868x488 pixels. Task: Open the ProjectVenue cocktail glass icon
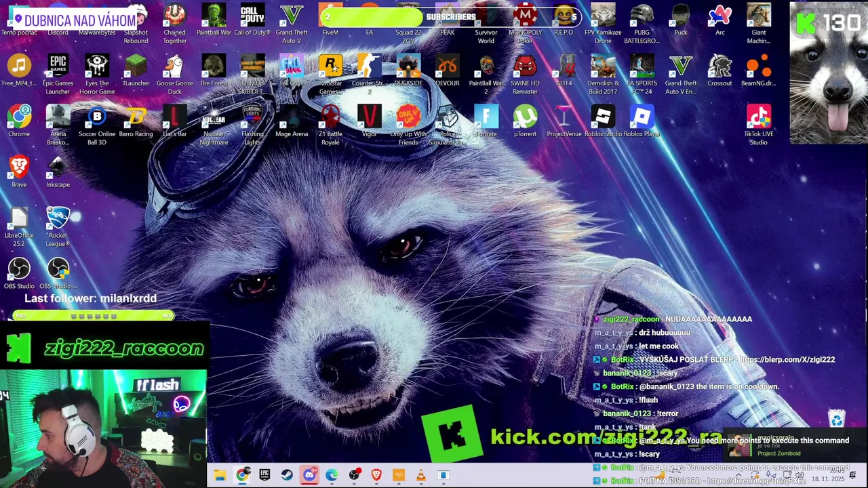pyautogui.click(x=564, y=122)
